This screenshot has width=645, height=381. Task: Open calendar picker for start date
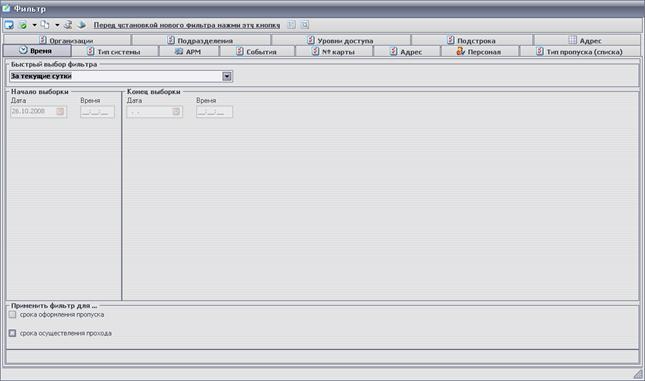pyautogui.click(x=60, y=112)
